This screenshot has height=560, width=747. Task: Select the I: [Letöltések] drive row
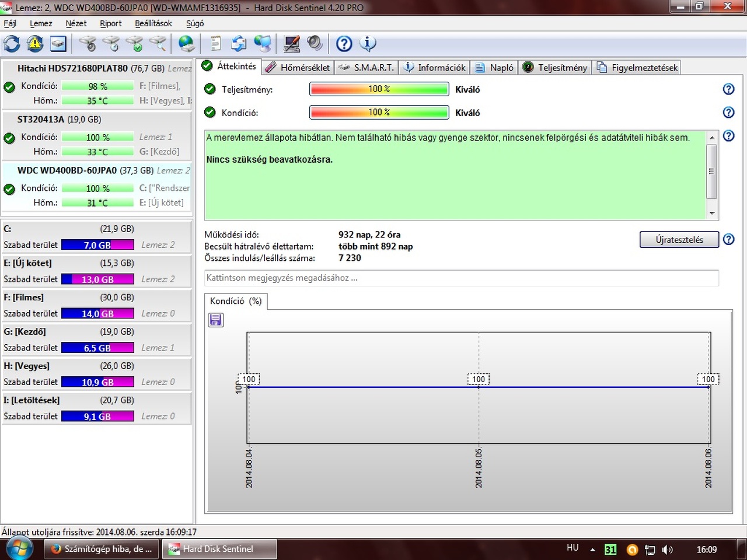(x=97, y=409)
